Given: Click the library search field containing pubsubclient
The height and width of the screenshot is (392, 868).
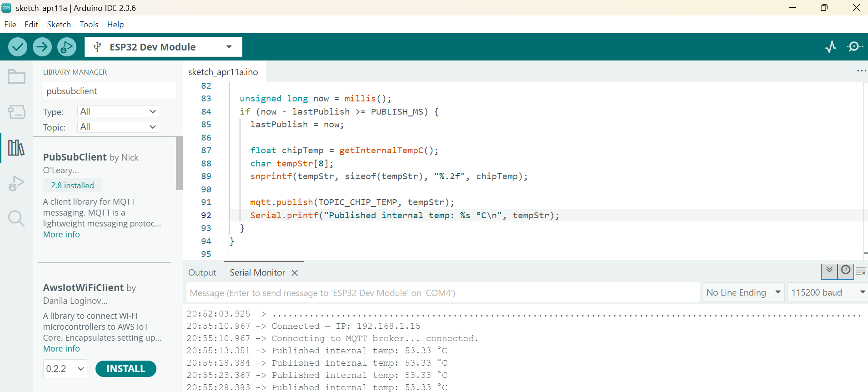Looking at the screenshot, I should (109, 91).
